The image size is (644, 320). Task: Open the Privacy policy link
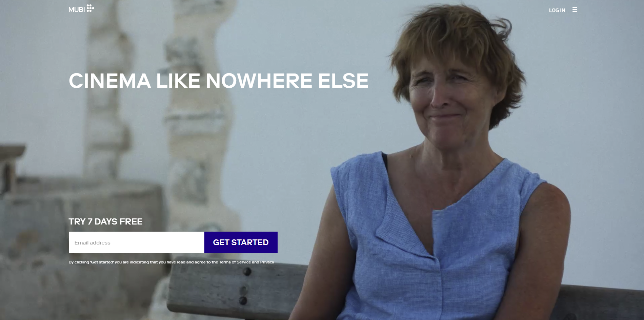click(x=267, y=262)
